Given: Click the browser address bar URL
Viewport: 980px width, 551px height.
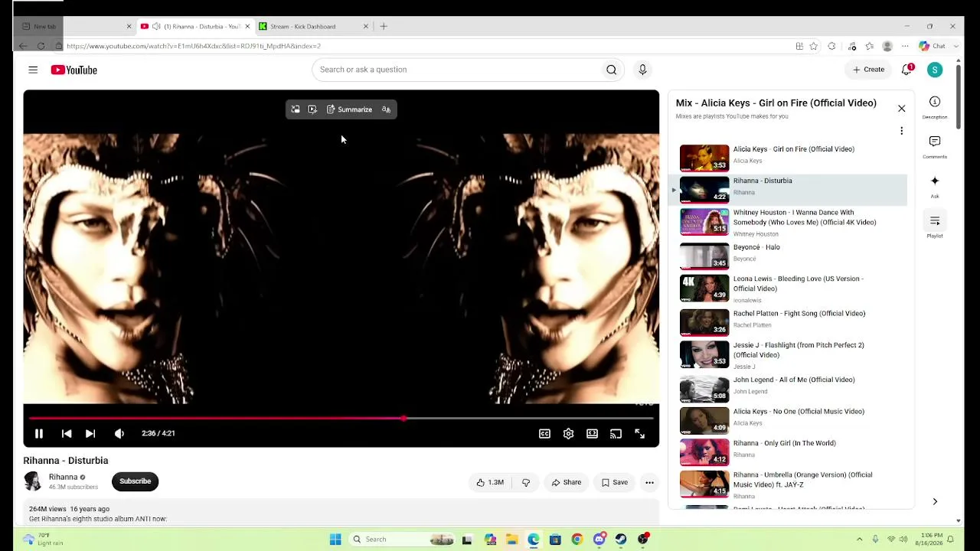Looking at the screenshot, I should click(194, 46).
